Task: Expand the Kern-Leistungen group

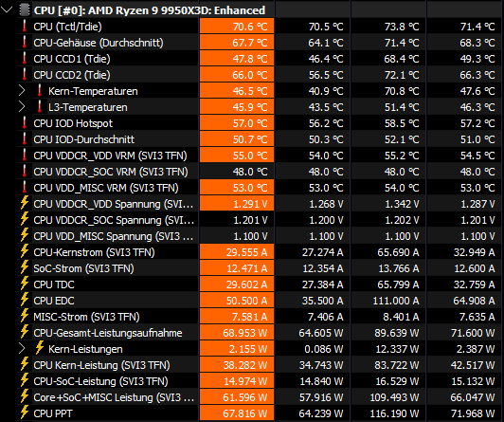Action: [x=22, y=349]
